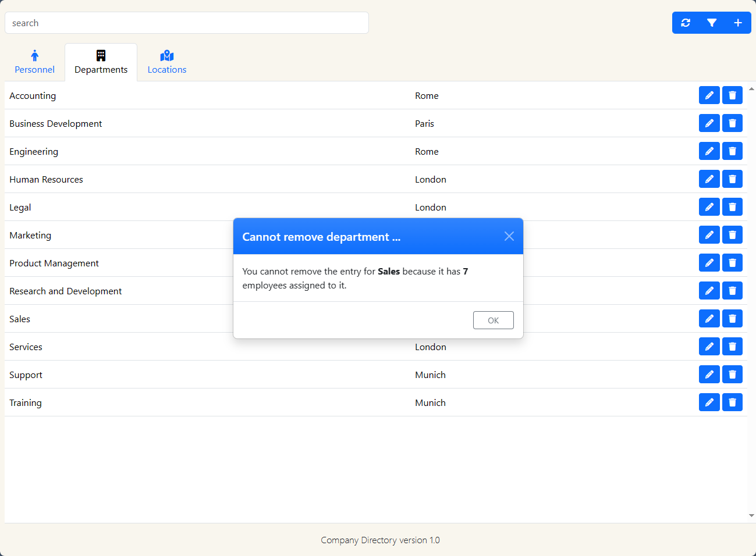
Task: Remove Human Resources using trash icon
Action: pyautogui.click(x=732, y=179)
